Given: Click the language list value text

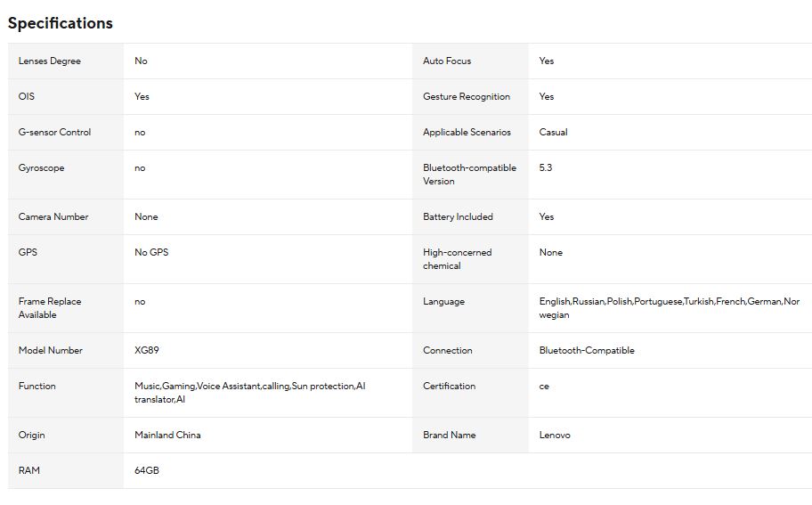Looking at the screenshot, I should tap(669, 308).
